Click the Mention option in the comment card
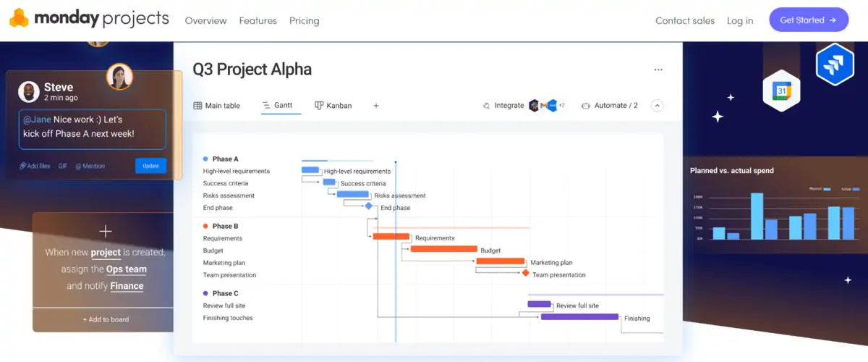868x362 pixels. click(90, 166)
